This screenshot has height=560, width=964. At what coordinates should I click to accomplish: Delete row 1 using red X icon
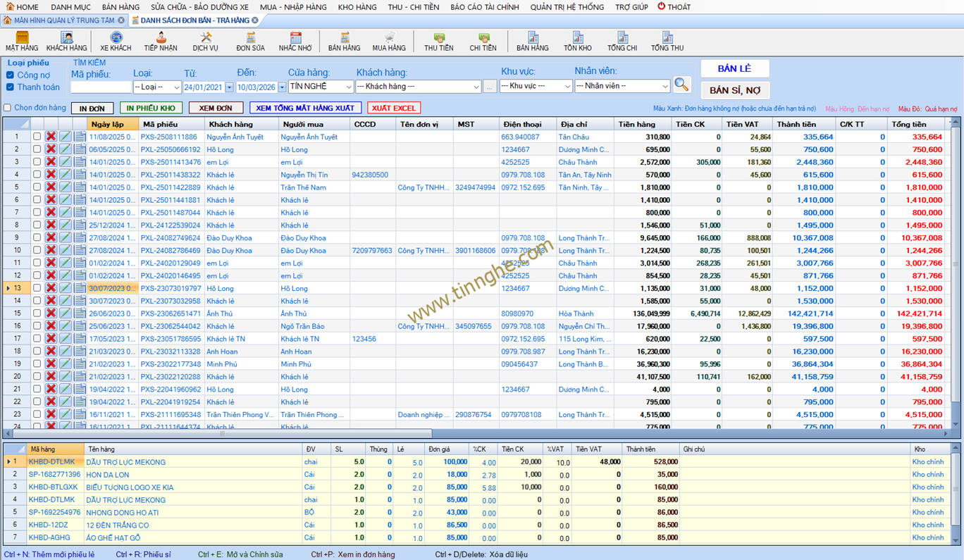point(51,137)
